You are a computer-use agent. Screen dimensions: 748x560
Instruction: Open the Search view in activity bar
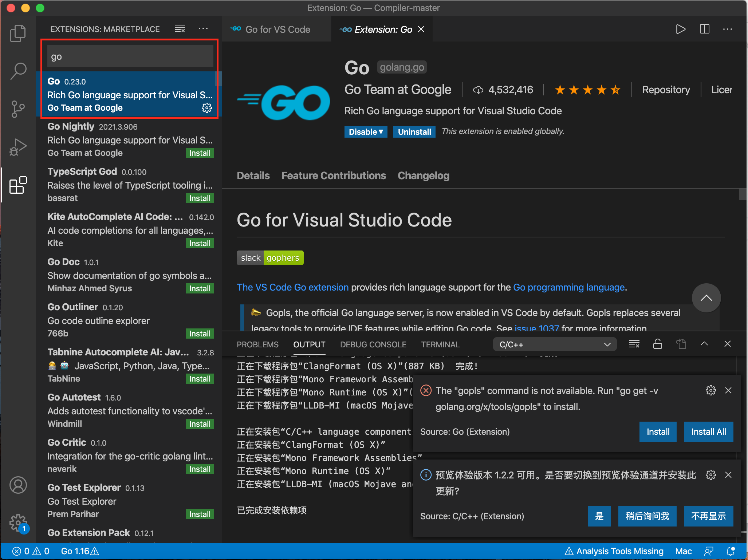(18, 71)
